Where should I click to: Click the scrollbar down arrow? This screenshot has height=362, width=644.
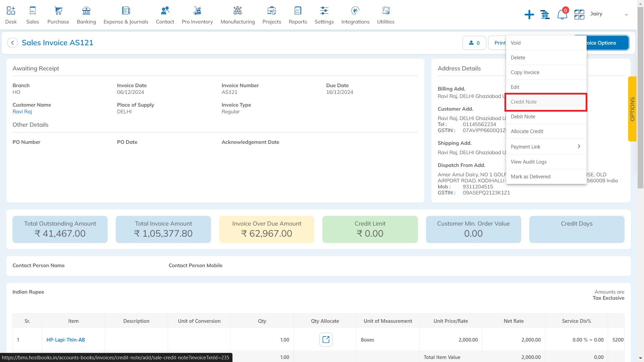point(640,358)
